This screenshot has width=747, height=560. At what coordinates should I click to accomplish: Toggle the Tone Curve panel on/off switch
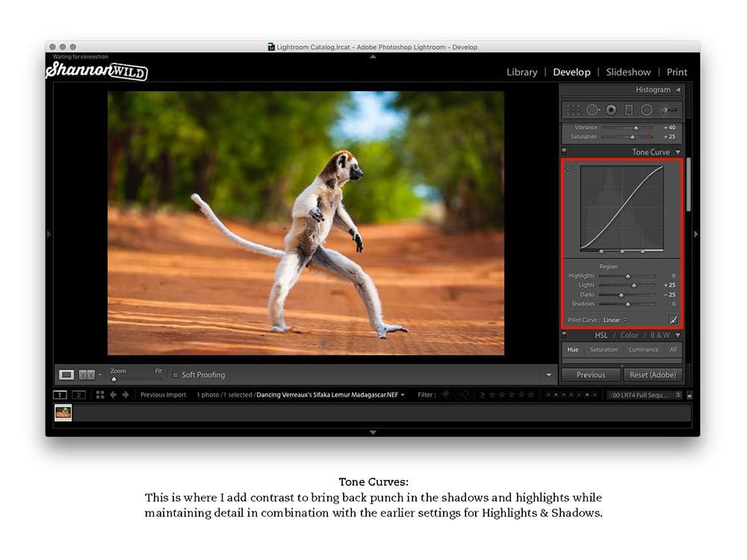(565, 152)
